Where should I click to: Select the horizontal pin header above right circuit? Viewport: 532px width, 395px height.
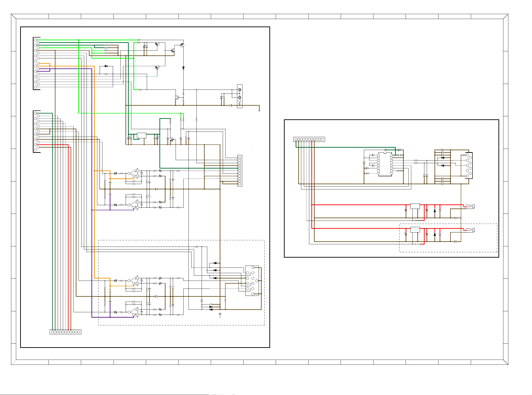pos(309,139)
